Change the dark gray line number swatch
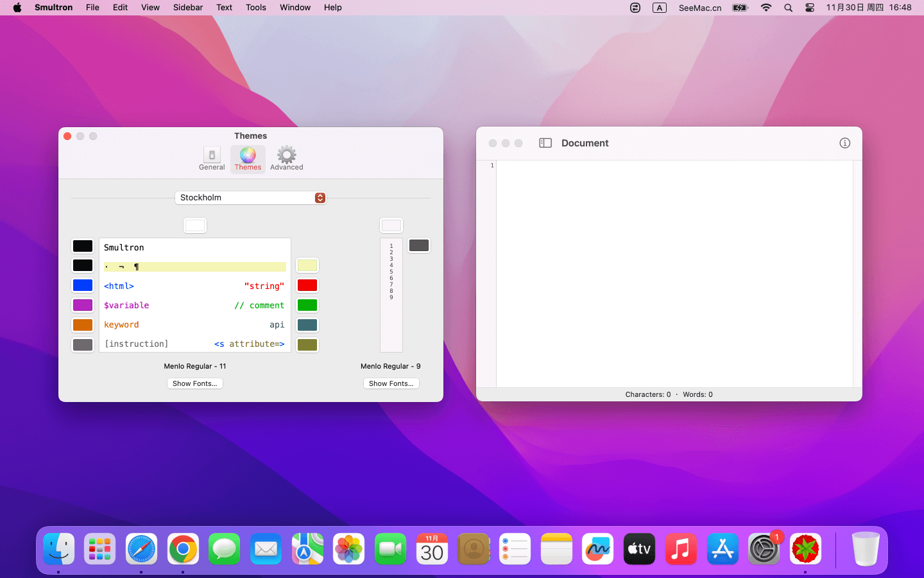 (419, 245)
